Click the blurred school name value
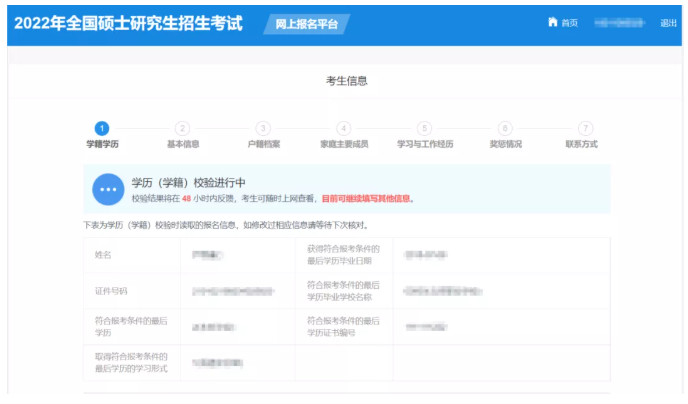Viewport: 688px width, 404px height. coord(443,291)
